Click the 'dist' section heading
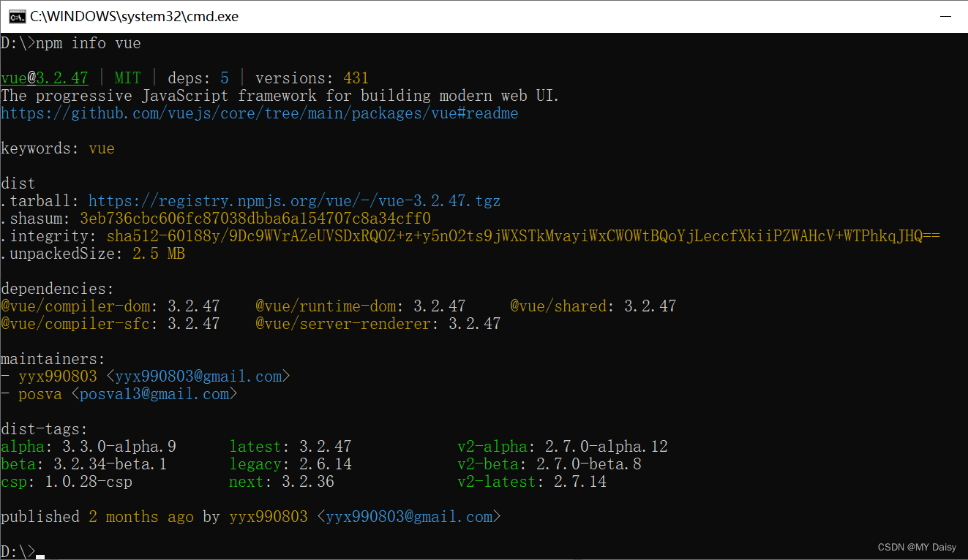Viewport: 968px width, 560px height. (x=18, y=183)
